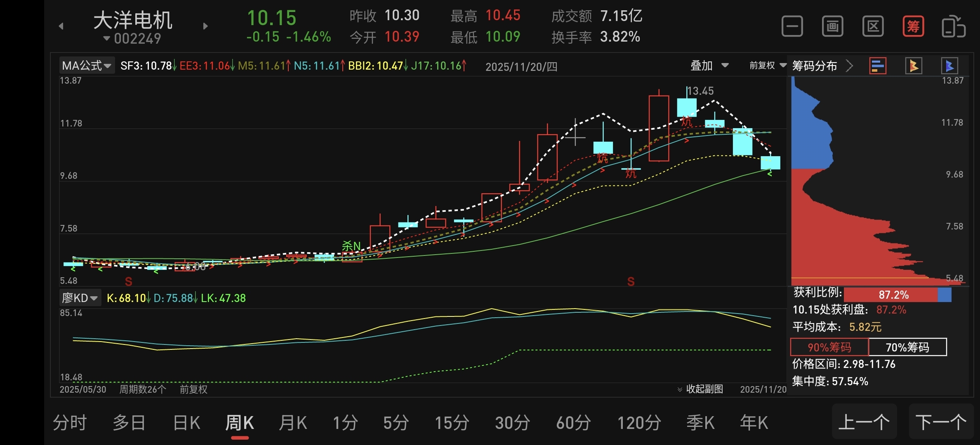
Task: Open the MA公式 indicator dropdown
Action: tap(87, 66)
